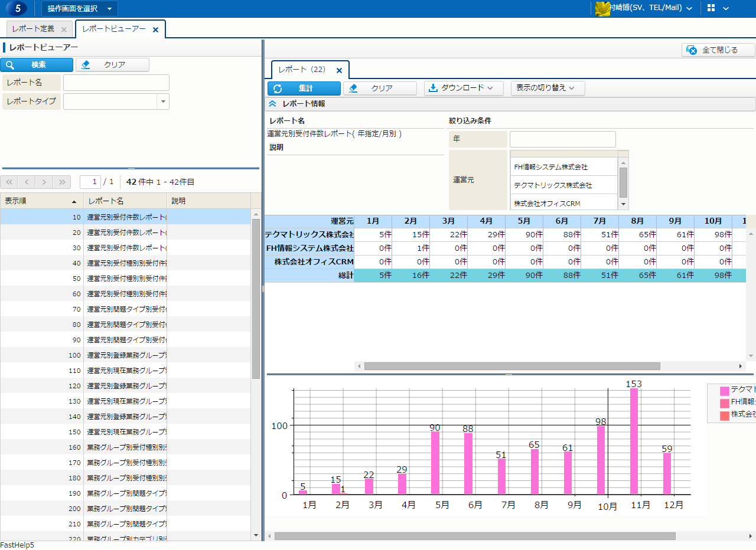756x550 pixels.
Task: Expand the ダウンロード dropdown
Action: point(464,88)
